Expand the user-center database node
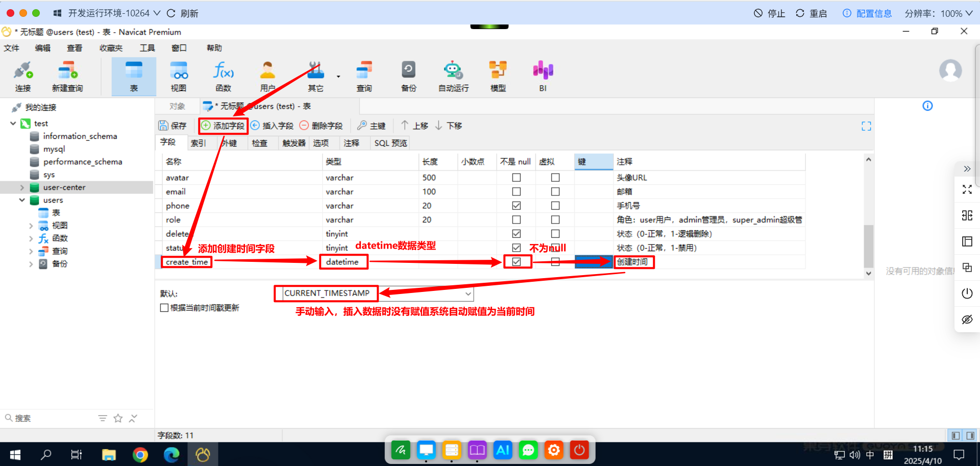 coord(22,187)
